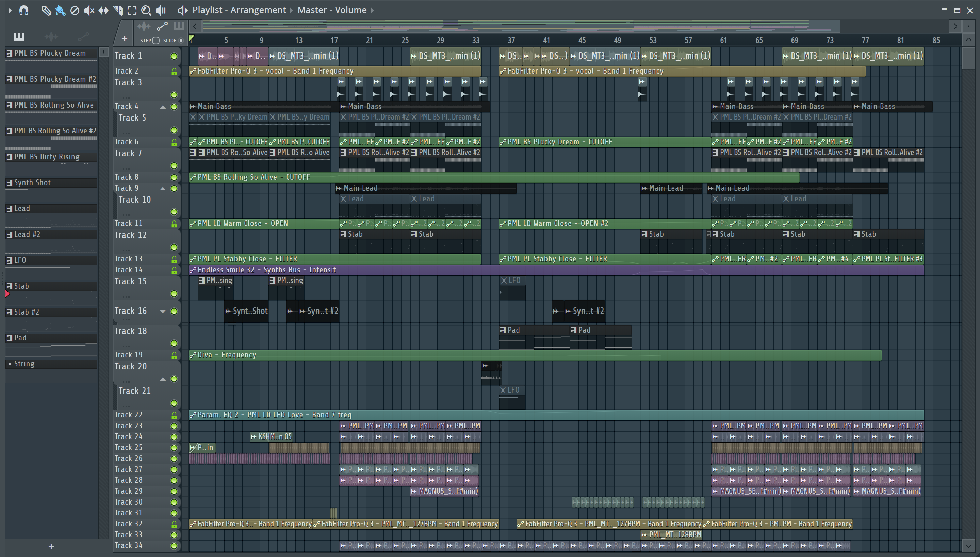Click the speaker icon before Playlist title
This screenshot has width=980, height=557.
coord(183,10)
